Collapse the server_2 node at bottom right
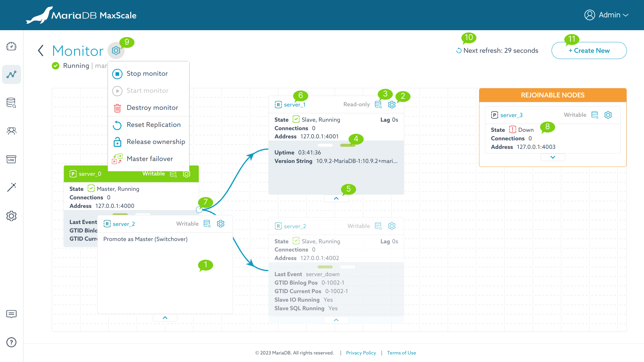Screen dimensions: 644x362 (x=336, y=320)
